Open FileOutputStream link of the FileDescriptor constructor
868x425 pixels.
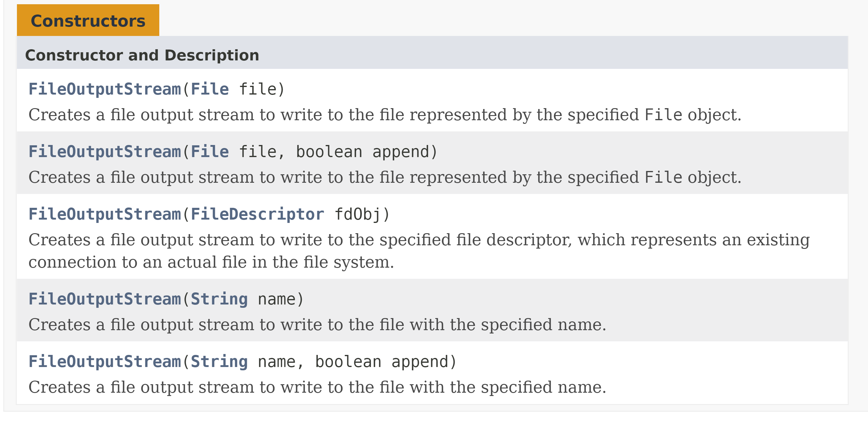(x=105, y=214)
